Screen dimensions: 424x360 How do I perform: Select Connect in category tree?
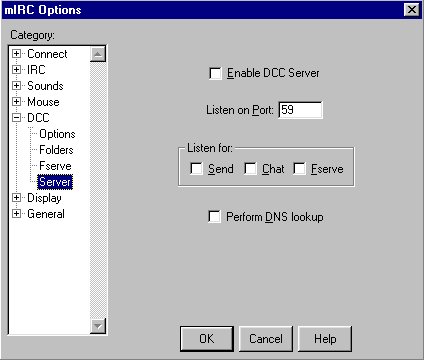tap(47, 54)
